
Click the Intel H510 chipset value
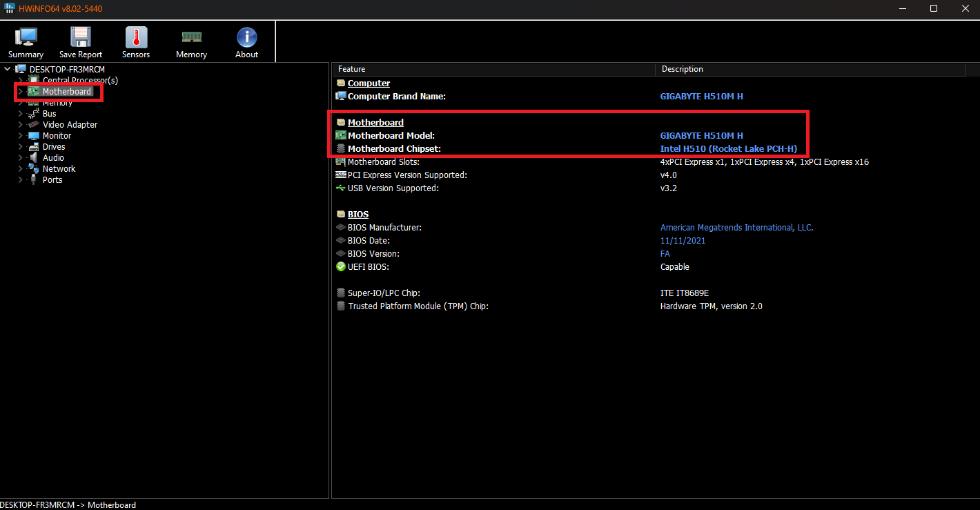[728, 149]
